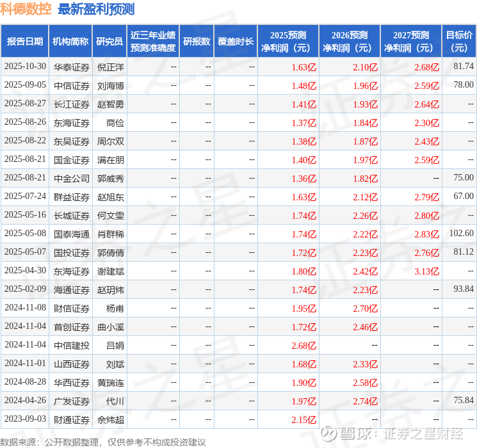The image size is (477, 448).
Task: Select the 国泰海通 institution cell
Action: pos(72,234)
